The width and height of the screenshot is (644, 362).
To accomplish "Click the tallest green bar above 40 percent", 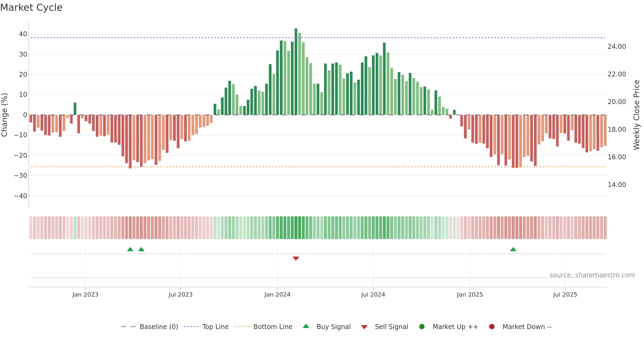I will [x=296, y=72].
